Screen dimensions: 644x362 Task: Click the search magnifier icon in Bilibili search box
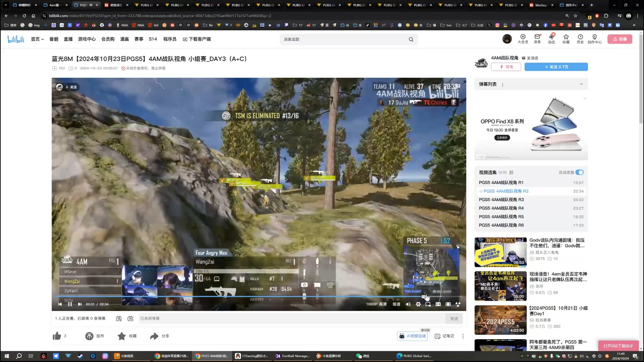(x=411, y=40)
